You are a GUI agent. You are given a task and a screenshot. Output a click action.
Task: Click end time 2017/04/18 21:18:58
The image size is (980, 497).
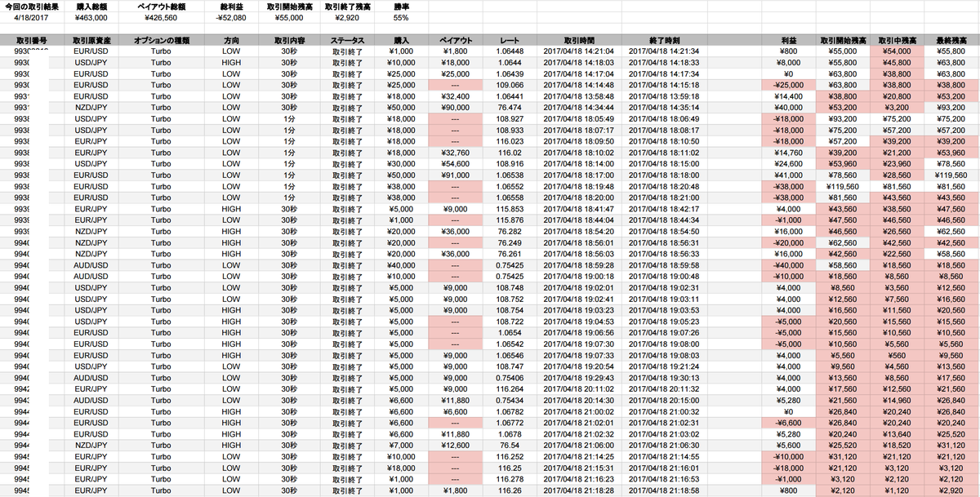[666, 491]
